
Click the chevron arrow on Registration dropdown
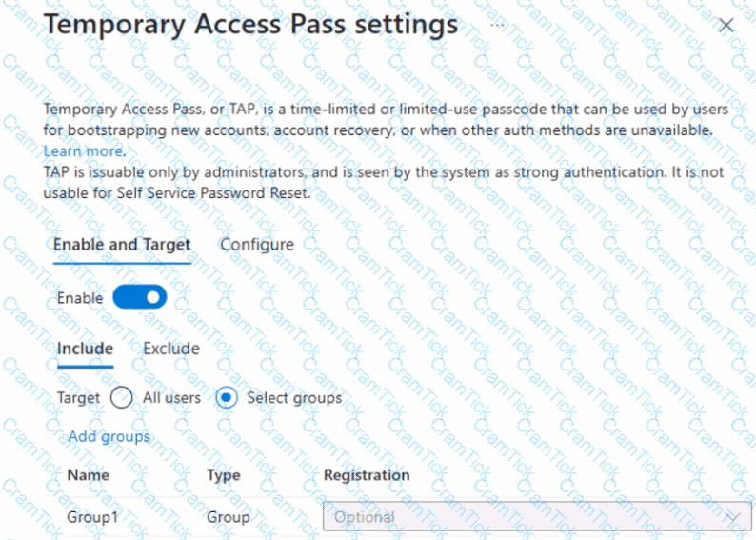click(x=733, y=517)
